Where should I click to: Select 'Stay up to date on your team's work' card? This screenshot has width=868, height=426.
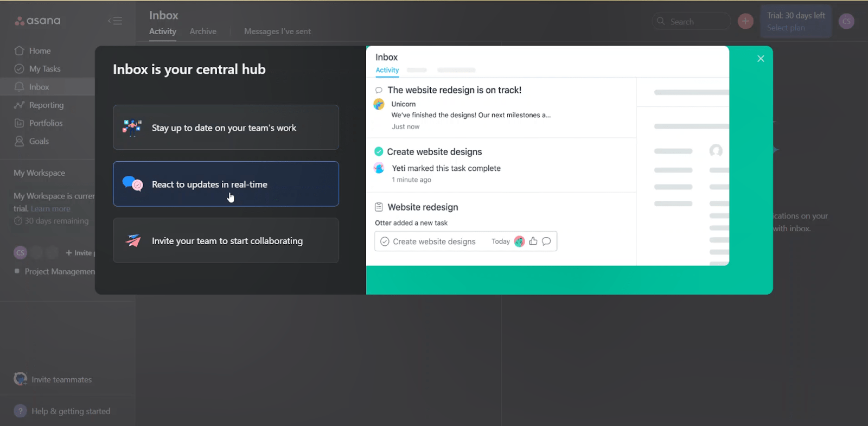pos(226,128)
